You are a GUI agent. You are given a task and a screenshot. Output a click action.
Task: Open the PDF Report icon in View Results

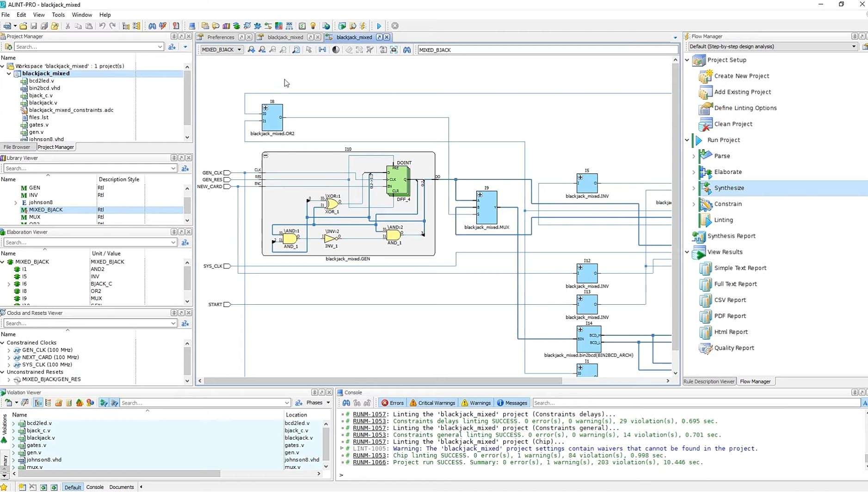705,316
